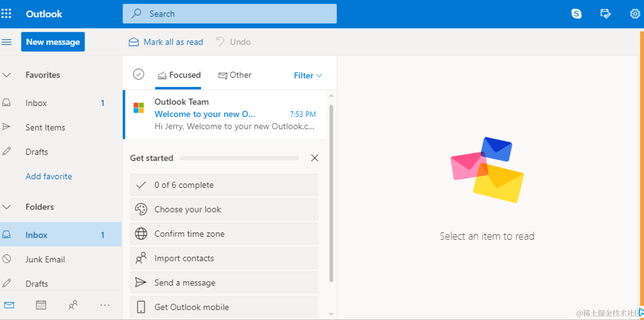Click the Mark all as read button

pyautogui.click(x=166, y=42)
